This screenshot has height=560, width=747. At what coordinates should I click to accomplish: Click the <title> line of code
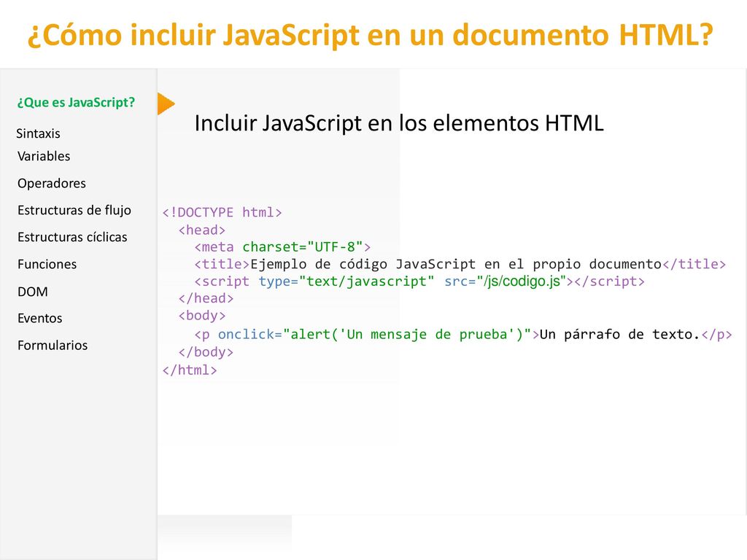pos(460,264)
